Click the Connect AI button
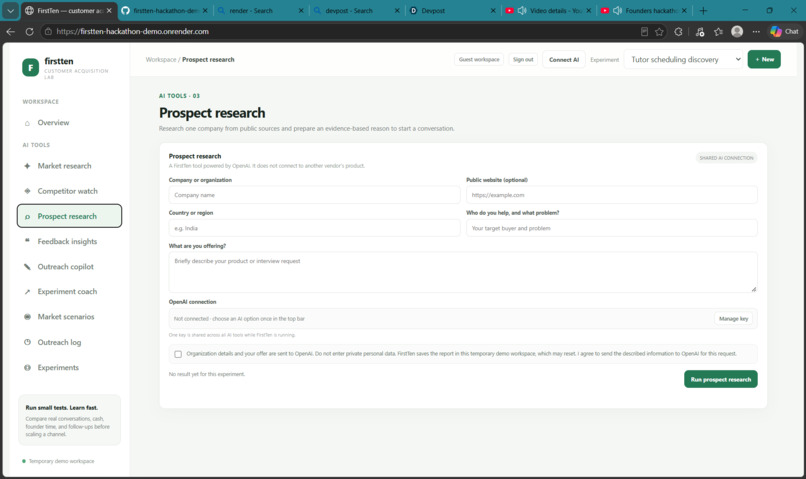 tap(564, 60)
